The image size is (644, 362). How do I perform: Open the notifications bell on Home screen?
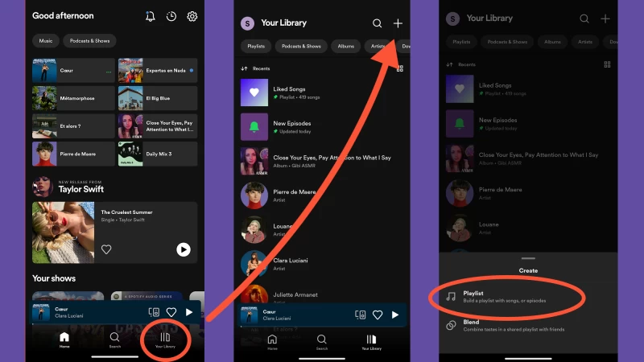point(151,16)
